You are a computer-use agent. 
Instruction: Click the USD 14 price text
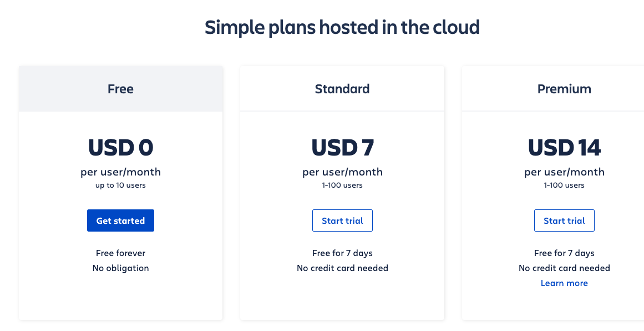point(564,148)
